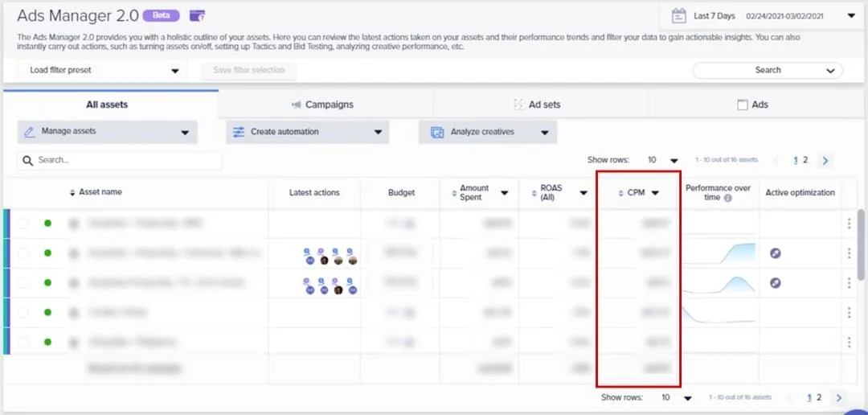The image size is (868, 415).
Task: Click the asset Search... input field
Action: (x=120, y=161)
